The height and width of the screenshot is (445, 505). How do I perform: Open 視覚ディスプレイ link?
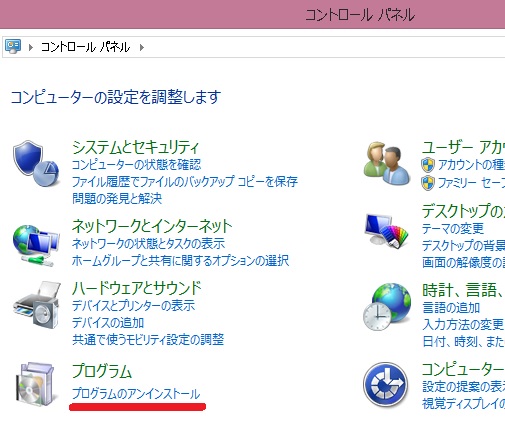463,404
